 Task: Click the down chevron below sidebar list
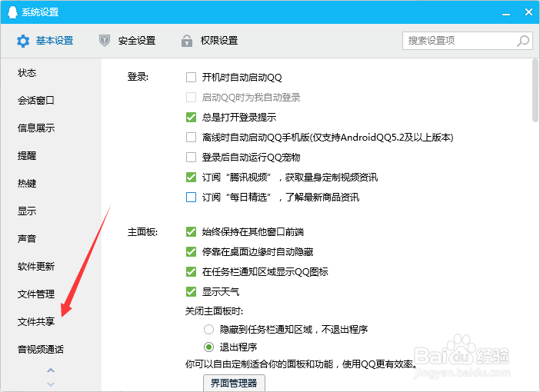(51, 384)
